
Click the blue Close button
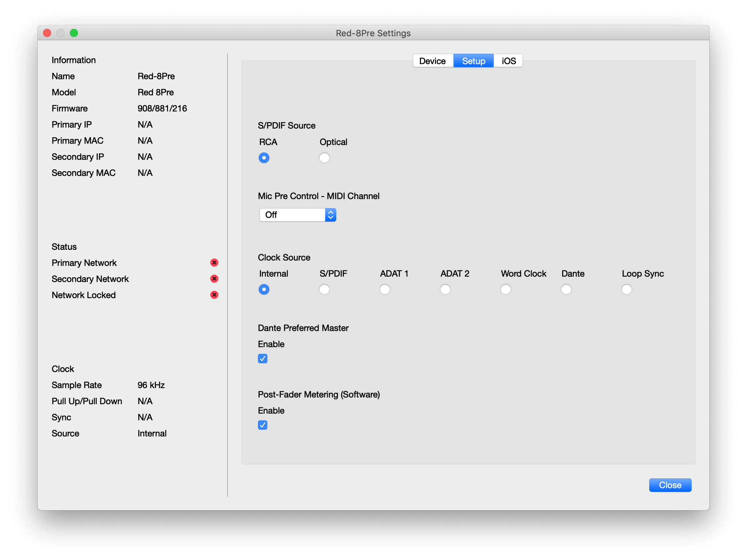point(670,485)
